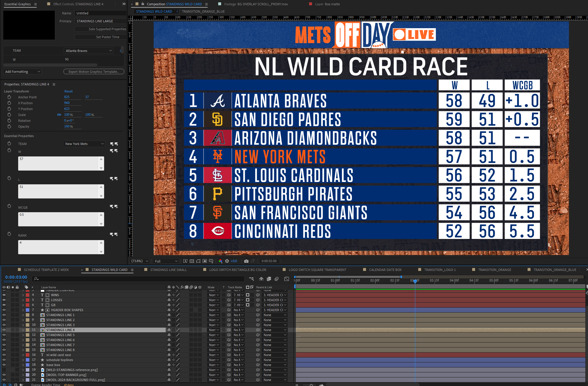
Task: Hide the 'nl wild card race' layer
Action: coord(4,355)
